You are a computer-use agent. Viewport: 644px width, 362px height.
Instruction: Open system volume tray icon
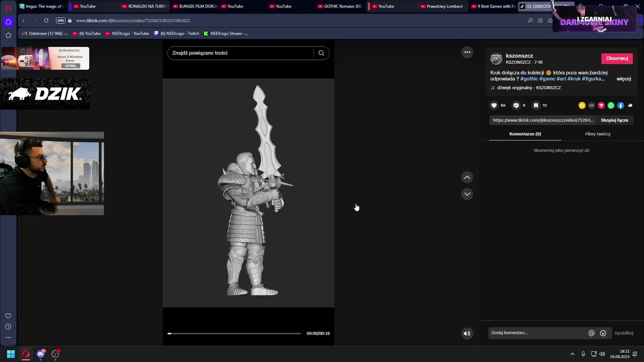coord(602,354)
